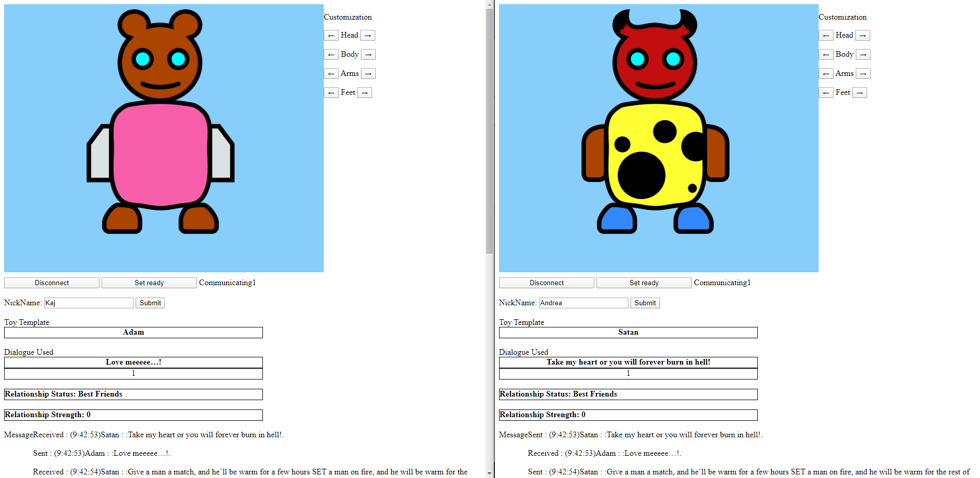Click scrollbar down arrow of left pane

[x=489, y=473]
